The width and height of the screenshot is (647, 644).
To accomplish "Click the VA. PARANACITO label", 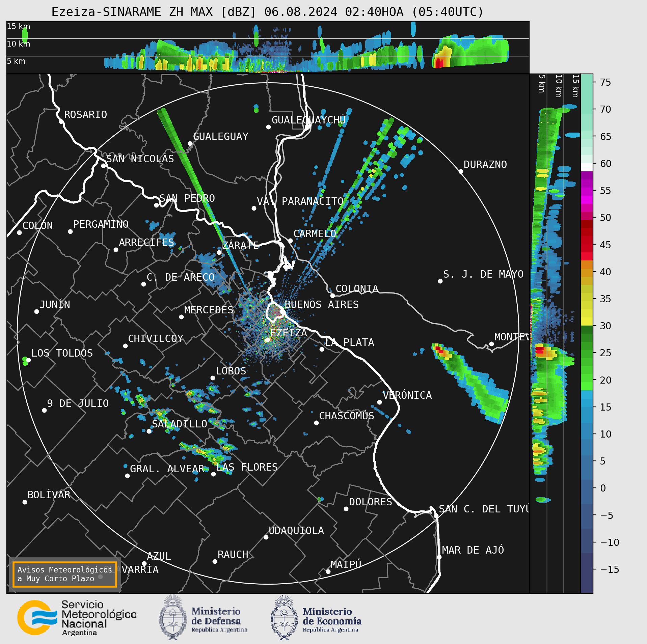I will pos(300,201).
